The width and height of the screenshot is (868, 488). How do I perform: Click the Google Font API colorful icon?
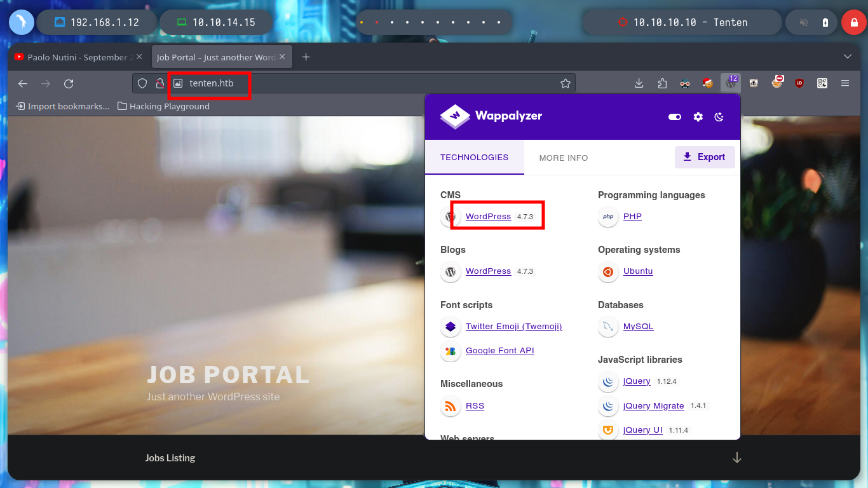pyautogui.click(x=451, y=351)
